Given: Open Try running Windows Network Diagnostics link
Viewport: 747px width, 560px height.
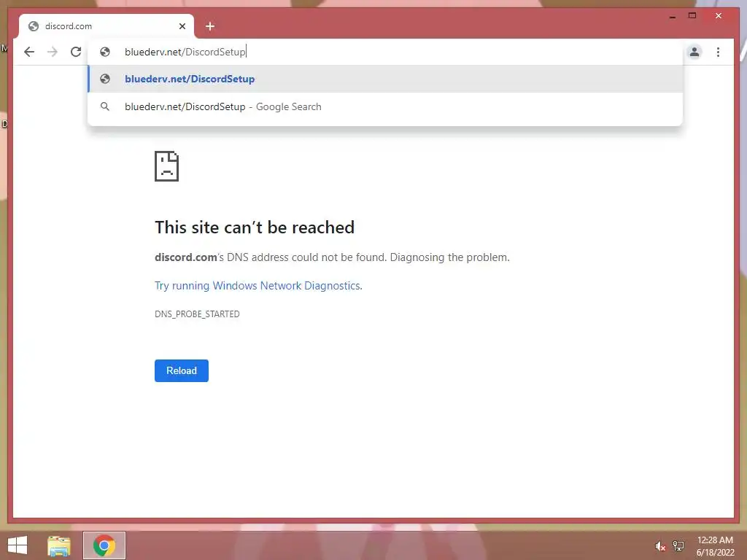Looking at the screenshot, I should click(258, 286).
